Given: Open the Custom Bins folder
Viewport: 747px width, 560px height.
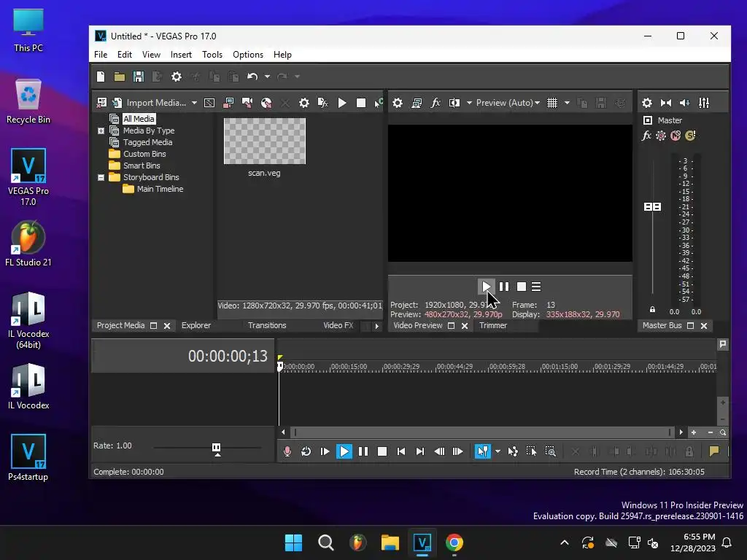Looking at the screenshot, I should tap(144, 154).
